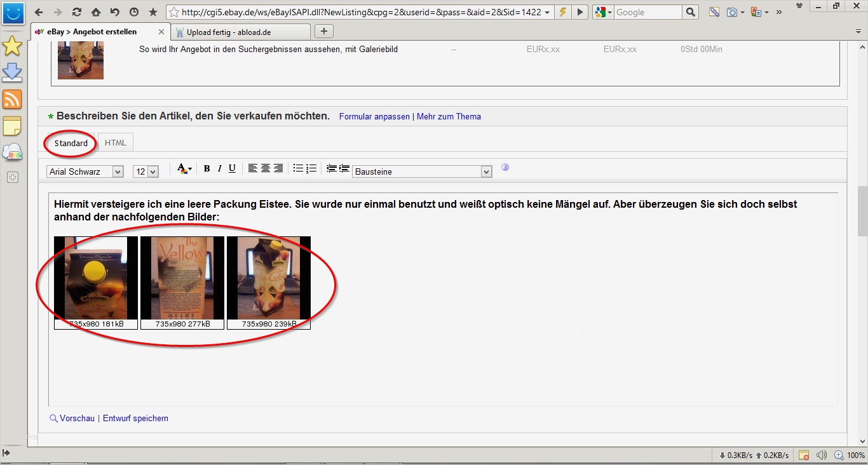Open the favorites star in navigation bar
The image size is (868, 465).
coord(153,12)
